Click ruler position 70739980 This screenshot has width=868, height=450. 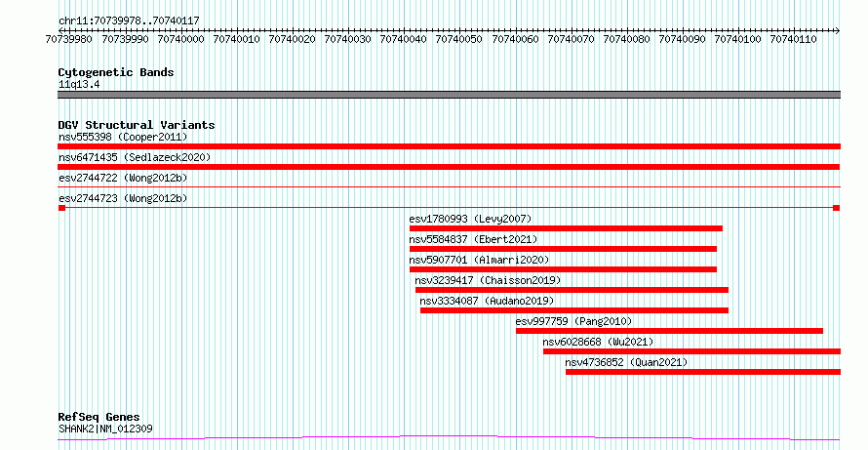(70, 39)
